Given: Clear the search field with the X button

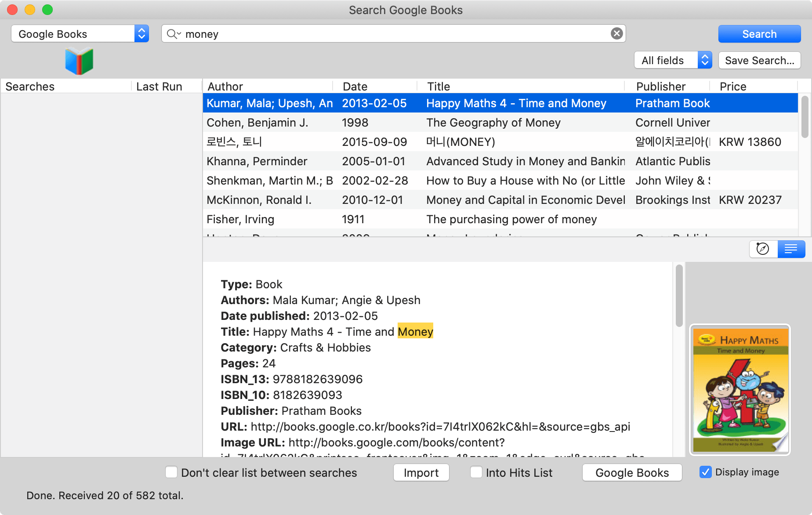Looking at the screenshot, I should pyautogui.click(x=616, y=33).
